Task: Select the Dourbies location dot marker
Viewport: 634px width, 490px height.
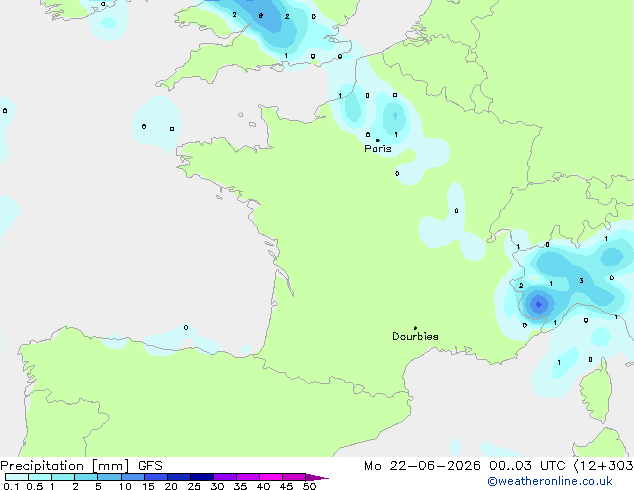Action: coord(415,328)
